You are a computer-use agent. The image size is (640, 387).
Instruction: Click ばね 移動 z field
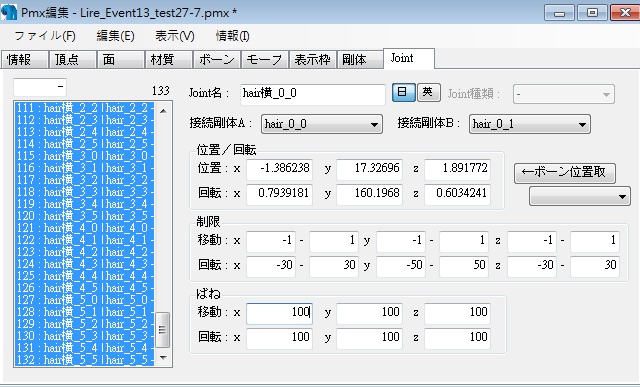tap(458, 313)
